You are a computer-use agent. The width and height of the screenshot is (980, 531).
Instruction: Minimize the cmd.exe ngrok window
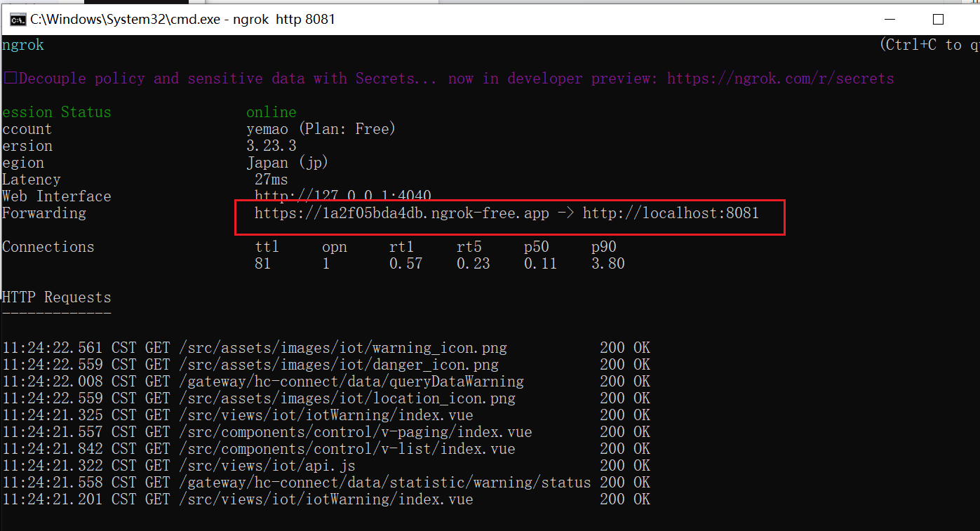(890, 20)
